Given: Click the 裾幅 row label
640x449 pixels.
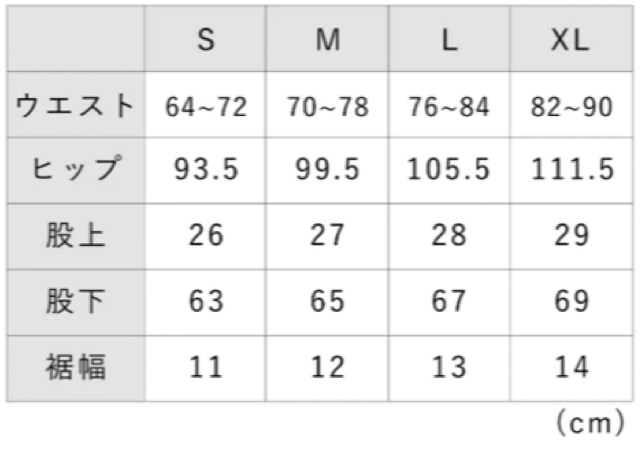Looking at the screenshot, I should (x=76, y=366).
